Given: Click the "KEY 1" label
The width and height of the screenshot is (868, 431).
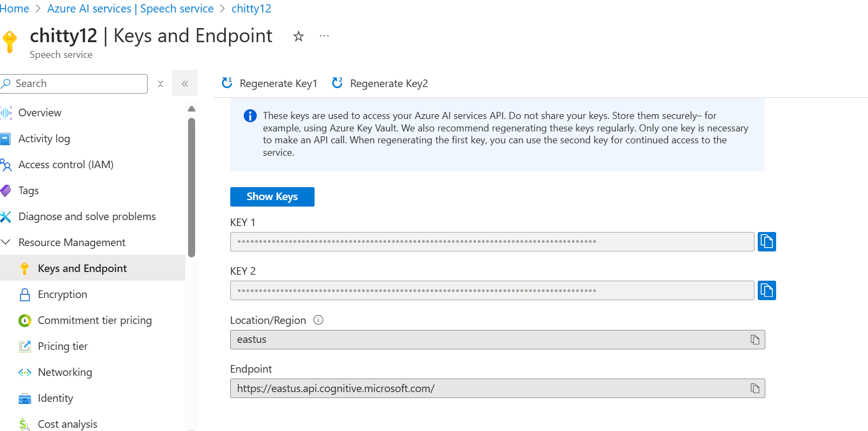Looking at the screenshot, I should (243, 222).
